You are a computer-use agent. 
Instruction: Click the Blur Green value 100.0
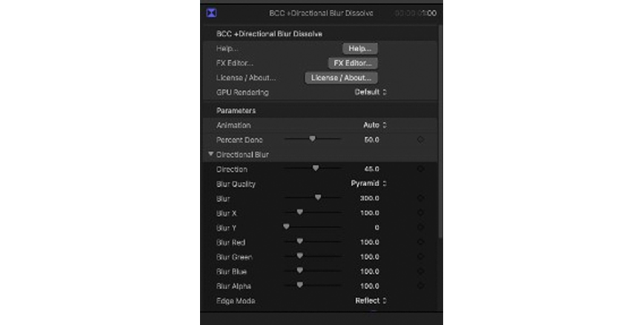click(x=370, y=257)
